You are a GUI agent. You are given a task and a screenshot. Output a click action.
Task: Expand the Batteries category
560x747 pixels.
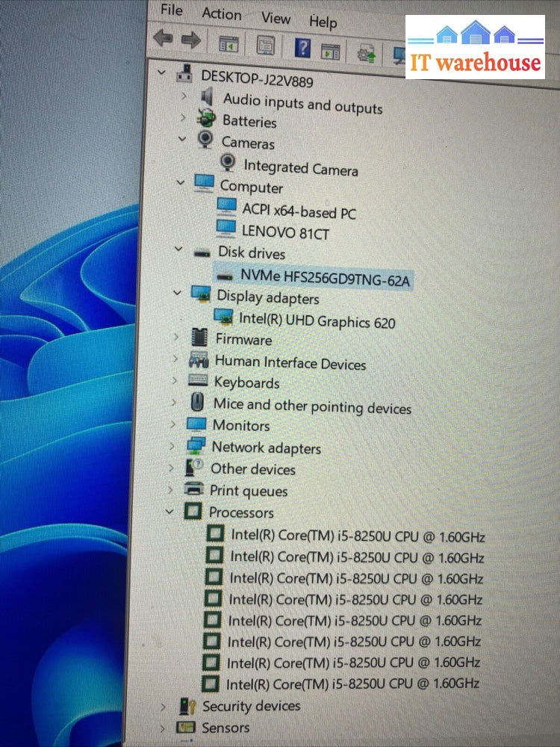click(x=183, y=117)
